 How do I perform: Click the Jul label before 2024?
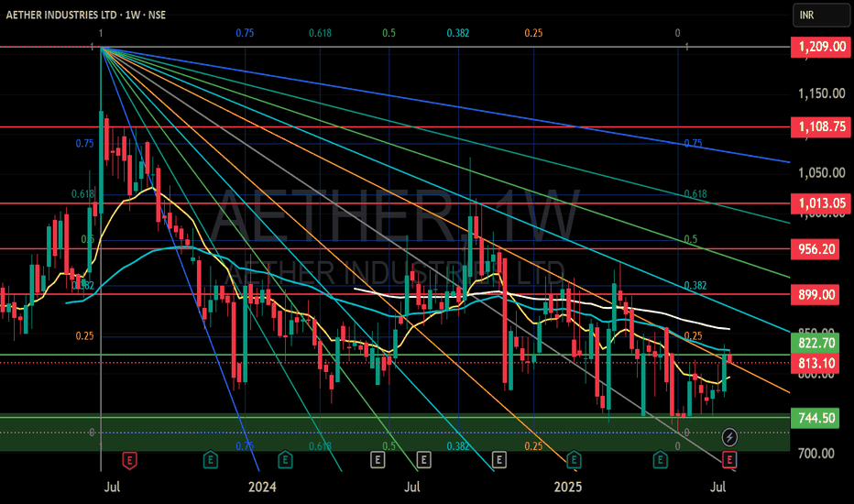[112, 488]
